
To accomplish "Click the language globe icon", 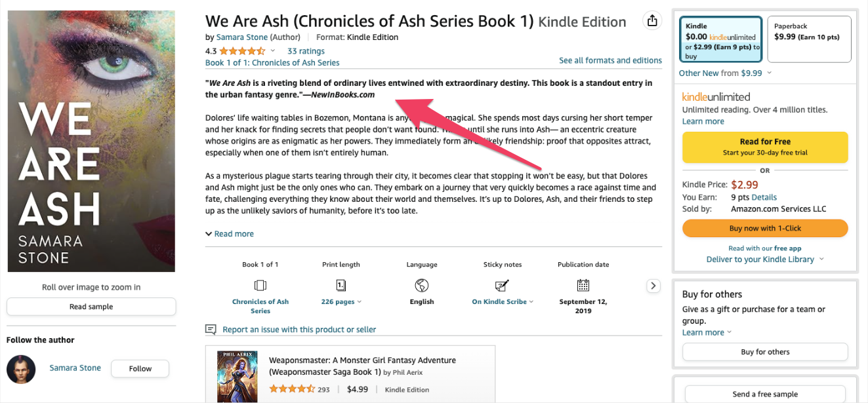I will pos(421,286).
